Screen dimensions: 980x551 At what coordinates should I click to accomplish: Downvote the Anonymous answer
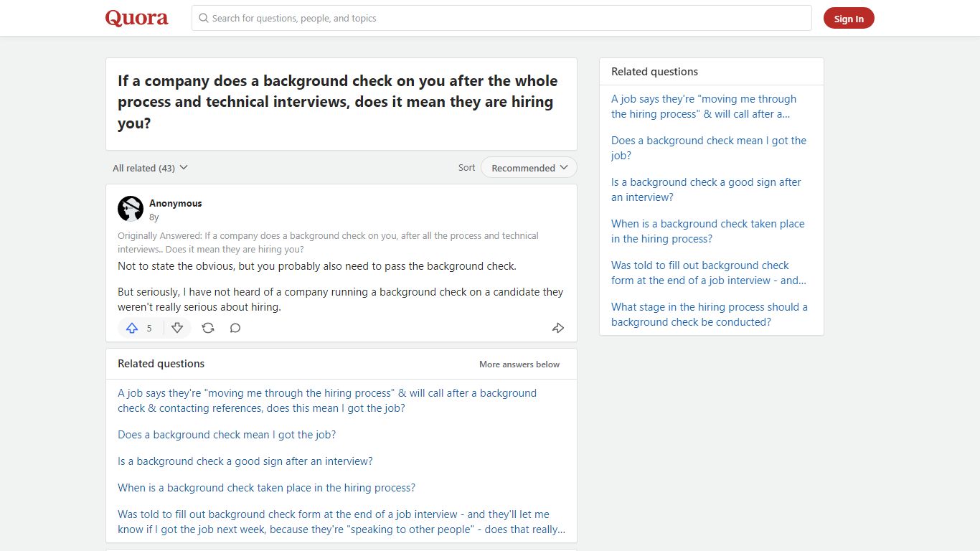[x=177, y=328]
